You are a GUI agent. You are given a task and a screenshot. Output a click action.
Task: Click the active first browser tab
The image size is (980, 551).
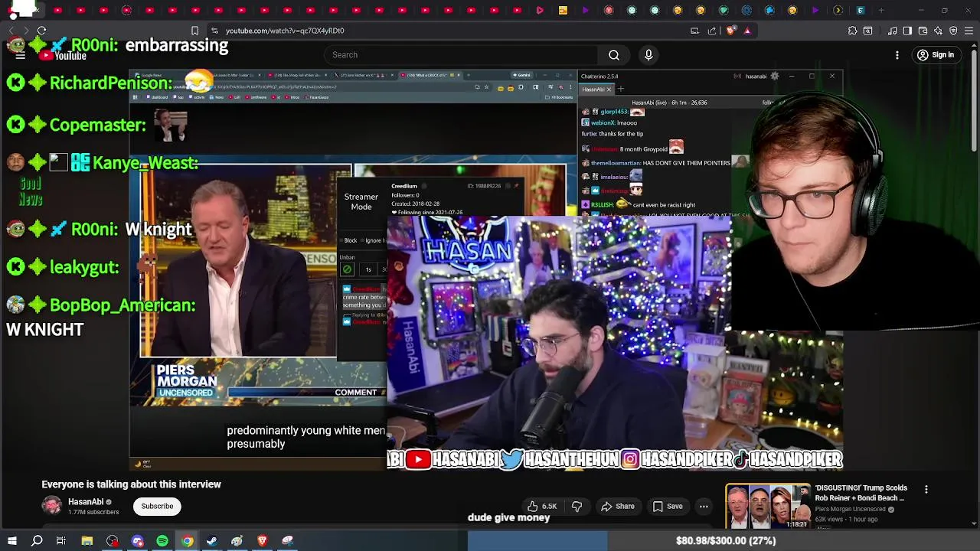click(x=24, y=10)
